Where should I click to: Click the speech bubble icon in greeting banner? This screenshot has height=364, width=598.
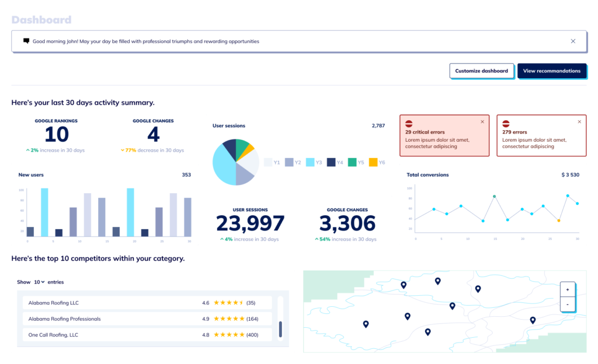click(26, 41)
